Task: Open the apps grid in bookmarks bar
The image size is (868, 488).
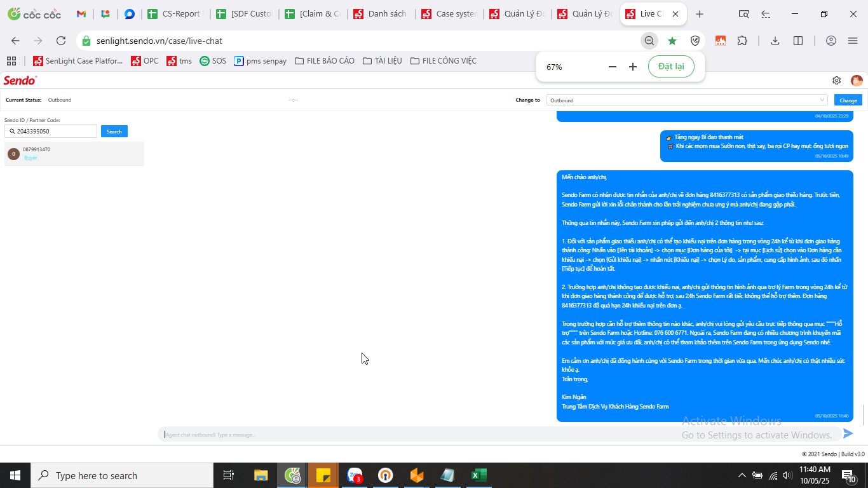Action: click(x=11, y=61)
